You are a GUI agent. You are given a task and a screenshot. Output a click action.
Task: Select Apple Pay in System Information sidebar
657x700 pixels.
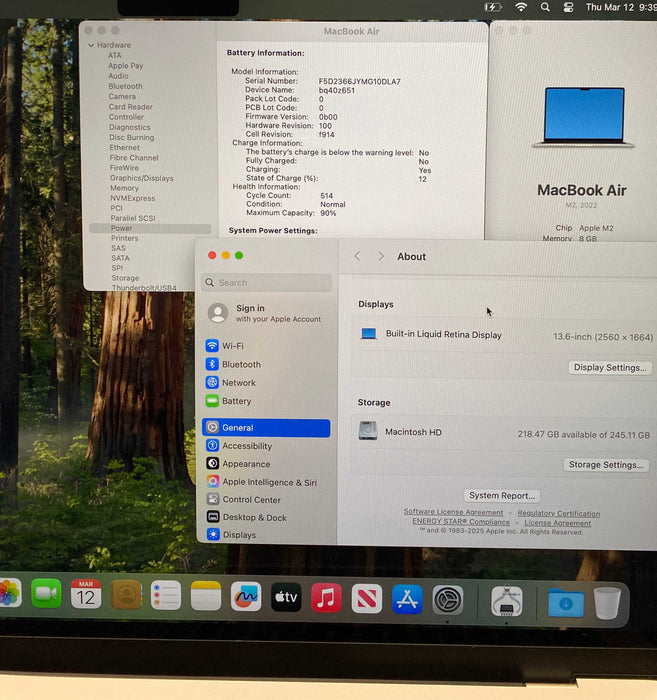125,66
